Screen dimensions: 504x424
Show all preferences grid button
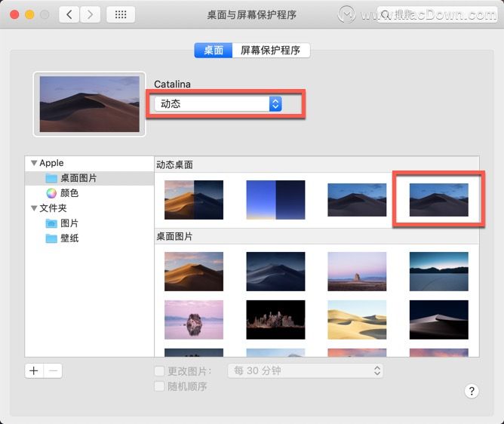pyautogui.click(x=121, y=14)
